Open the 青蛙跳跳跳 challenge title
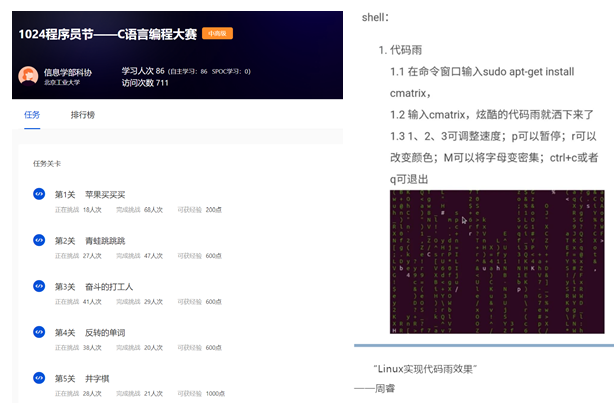614x418 pixels. (103, 240)
